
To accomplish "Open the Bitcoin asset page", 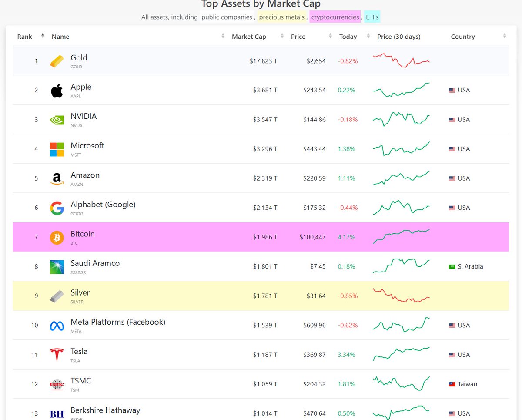I will click(83, 234).
